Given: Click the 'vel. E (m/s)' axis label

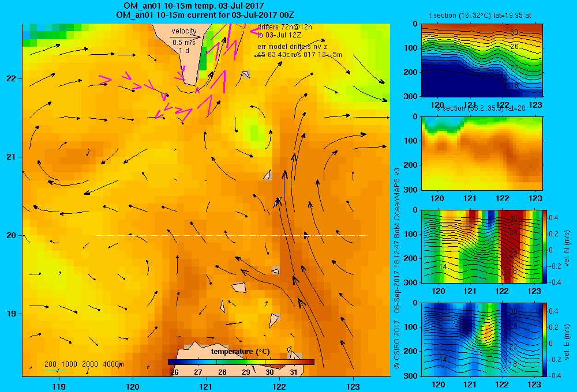Looking at the screenshot, I should click(x=567, y=342).
